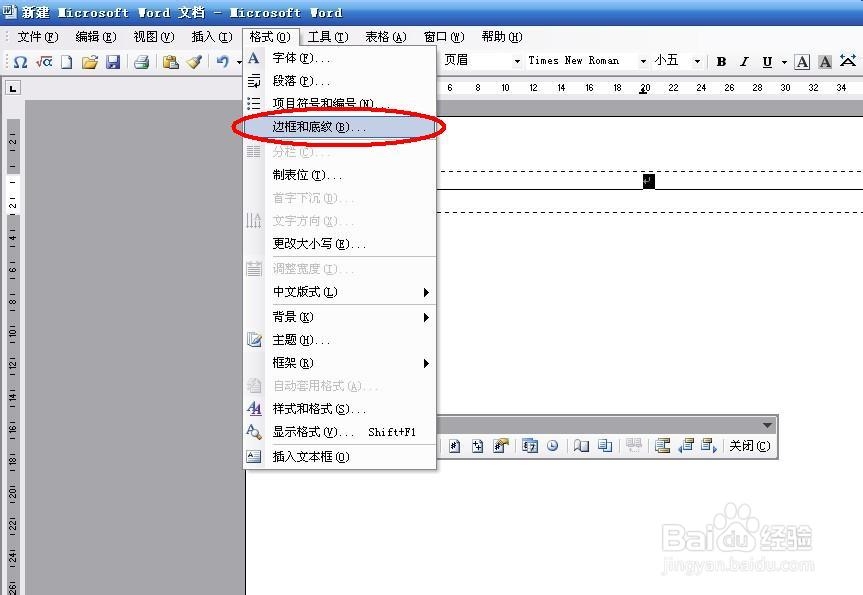Choose 字体 in Format menu

[340, 58]
